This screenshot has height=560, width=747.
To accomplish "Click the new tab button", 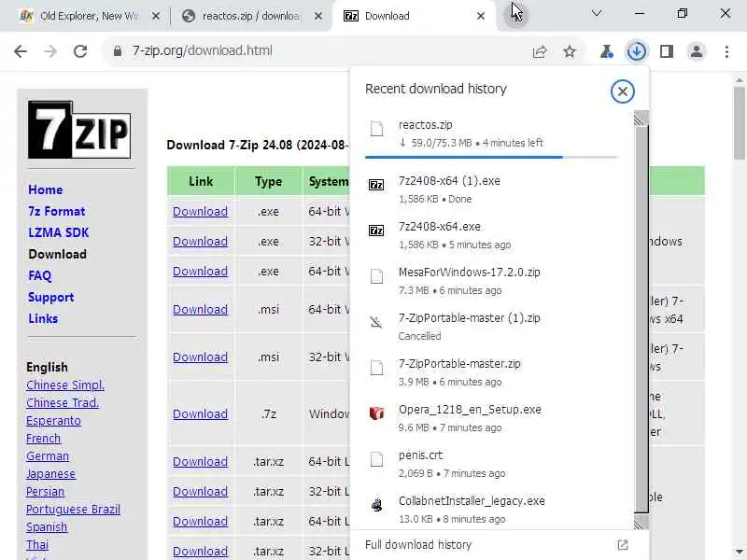I will [516, 15].
